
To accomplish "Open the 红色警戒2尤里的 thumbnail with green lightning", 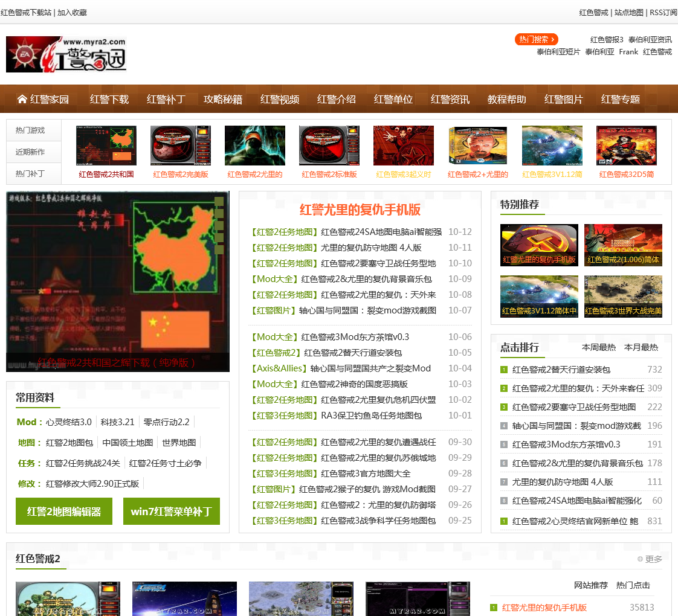I will [255, 146].
